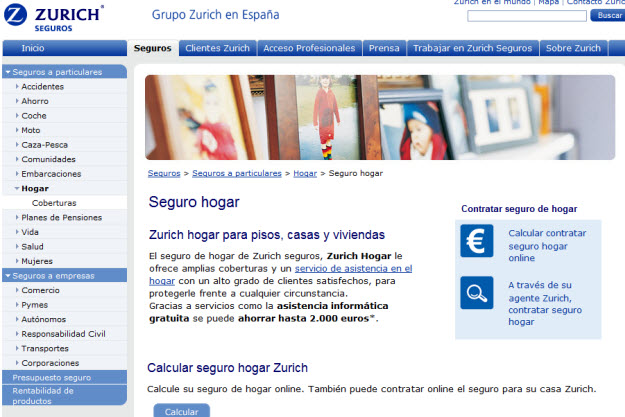625x417 pixels.
Task: Click the family photo frames banner image
Action: click(x=380, y=117)
